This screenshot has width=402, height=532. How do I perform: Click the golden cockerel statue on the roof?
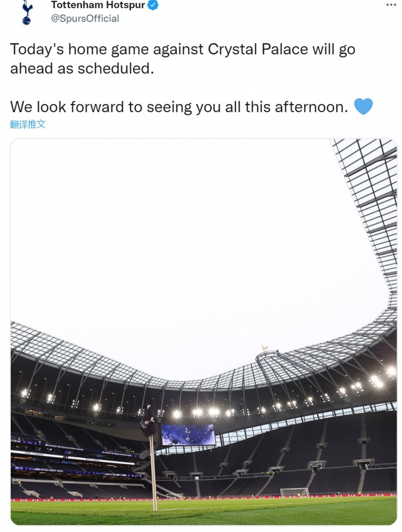(x=264, y=349)
